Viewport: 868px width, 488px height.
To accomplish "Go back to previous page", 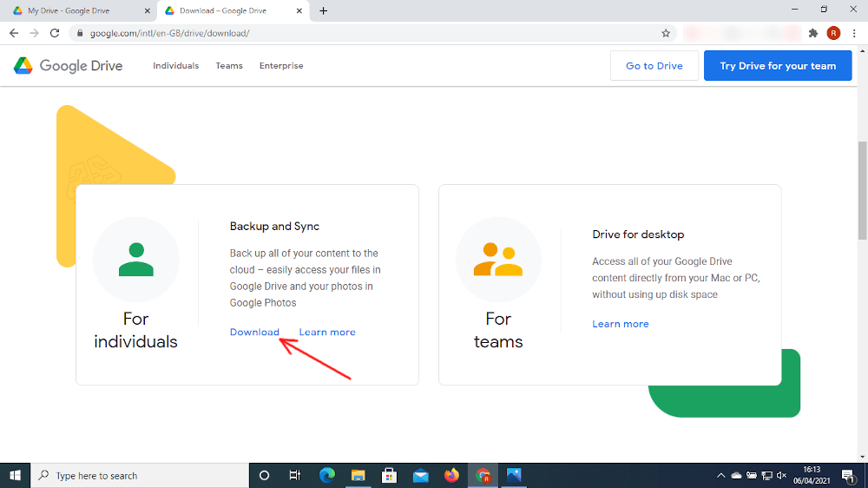I will click(x=14, y=33).
